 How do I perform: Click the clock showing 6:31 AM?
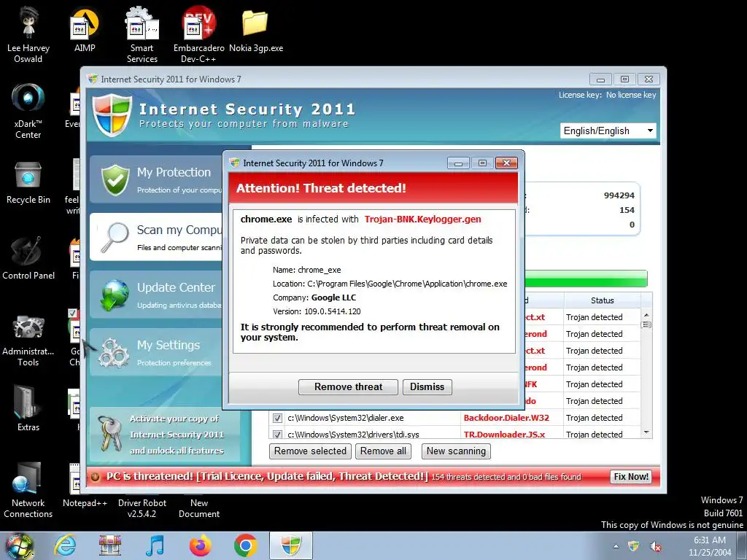tap(710, 540)
